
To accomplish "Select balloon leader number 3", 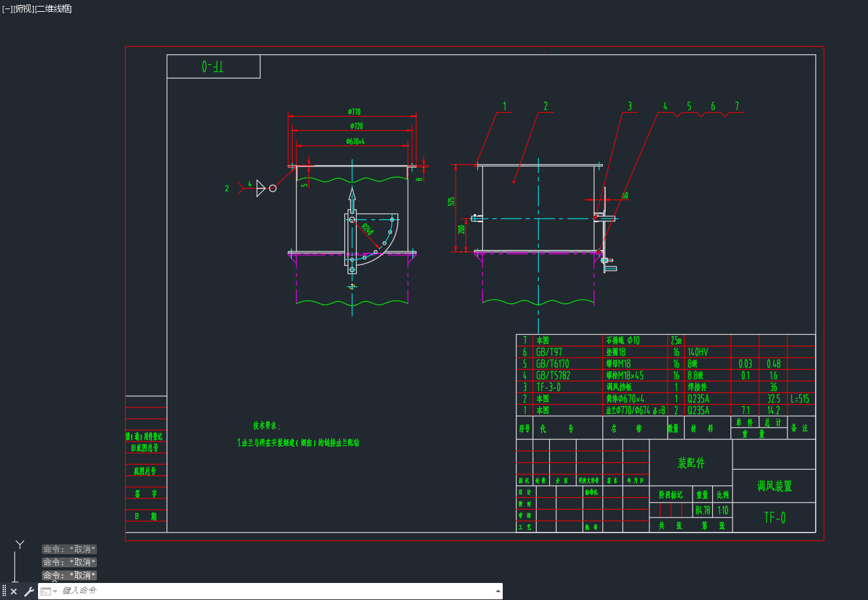I will pyautogui.click(x=630, y=105).
